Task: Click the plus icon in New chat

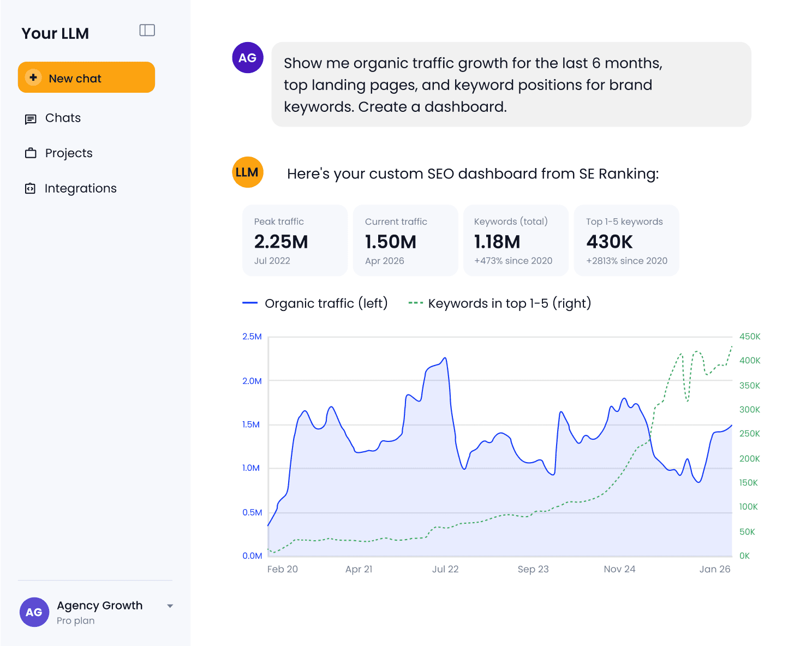Action: pos(33,77)
